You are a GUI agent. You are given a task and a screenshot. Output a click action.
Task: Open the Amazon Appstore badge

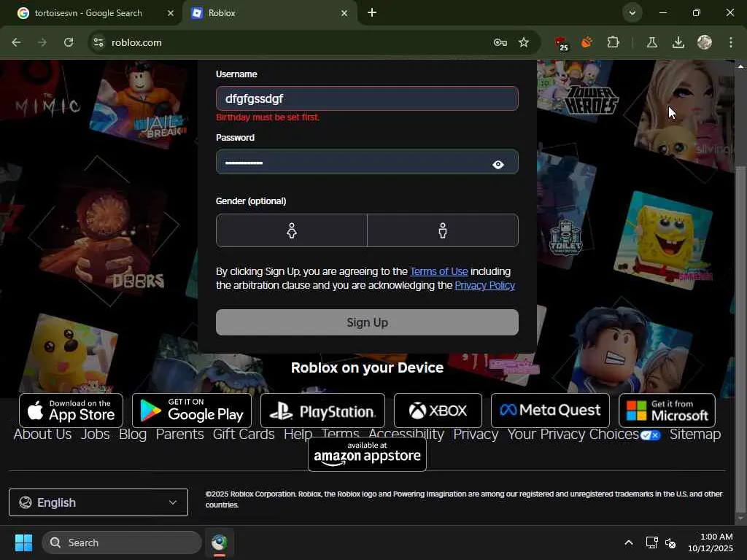[367, 454]
